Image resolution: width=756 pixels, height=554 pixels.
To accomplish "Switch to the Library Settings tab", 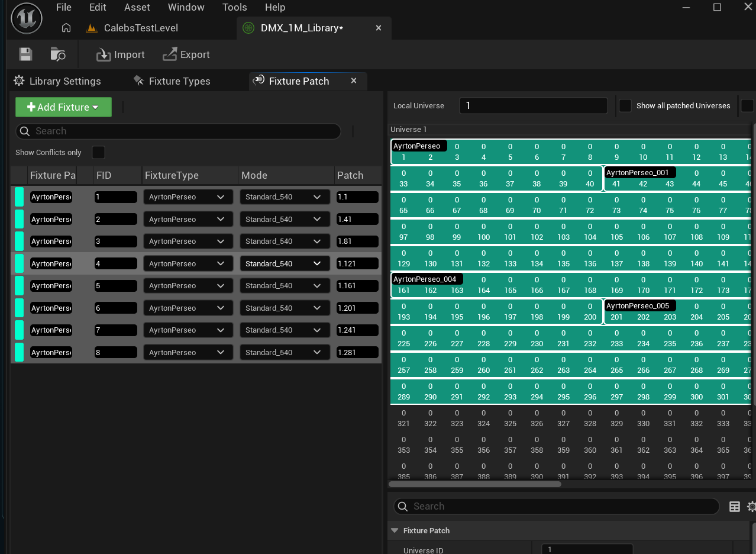I will 57,81.
